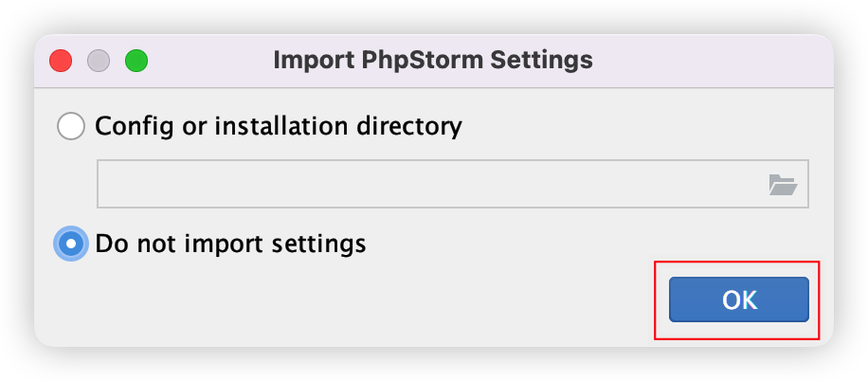
Task: Click the folder icon at the path field's end
Action: coord(783,185)
